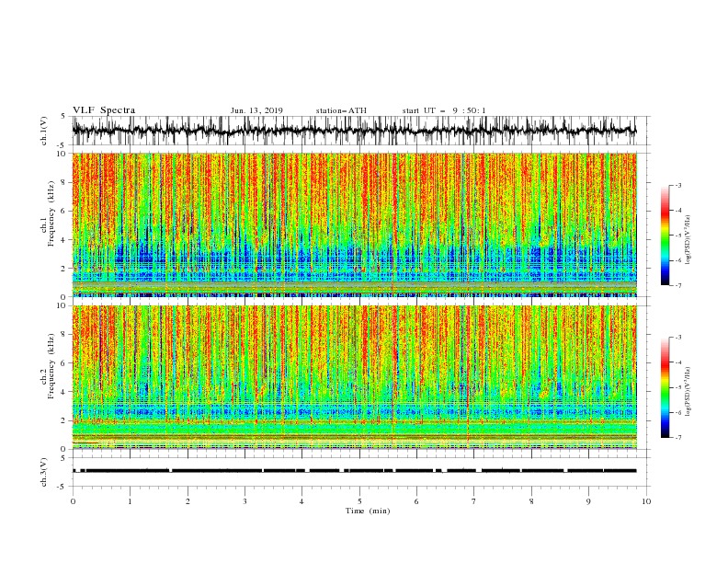Click the ch.2 PSD color scale bar
The width and height of the screenshot is (728, 563).
click(665, 387)
